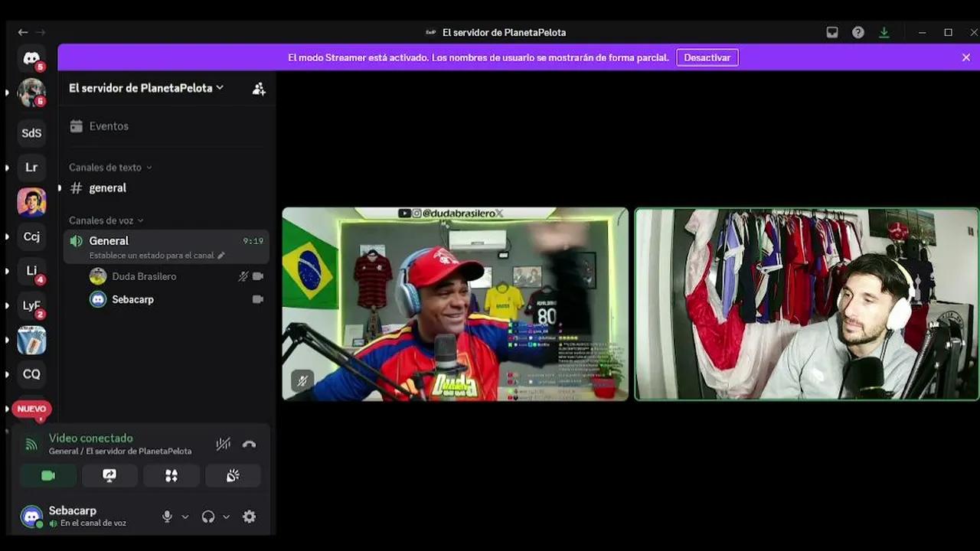Open Discord home direct messages
980x551 pixels.
pyautogui.click(x=31, y=58)
